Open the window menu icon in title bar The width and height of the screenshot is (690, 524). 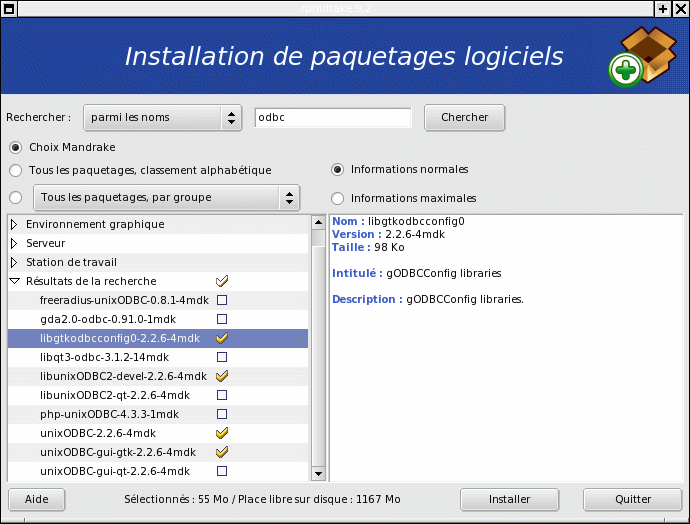coord(9,8)
